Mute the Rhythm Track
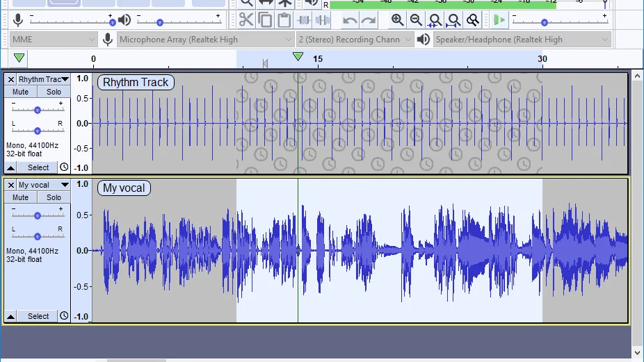 [x=21, y=92]
